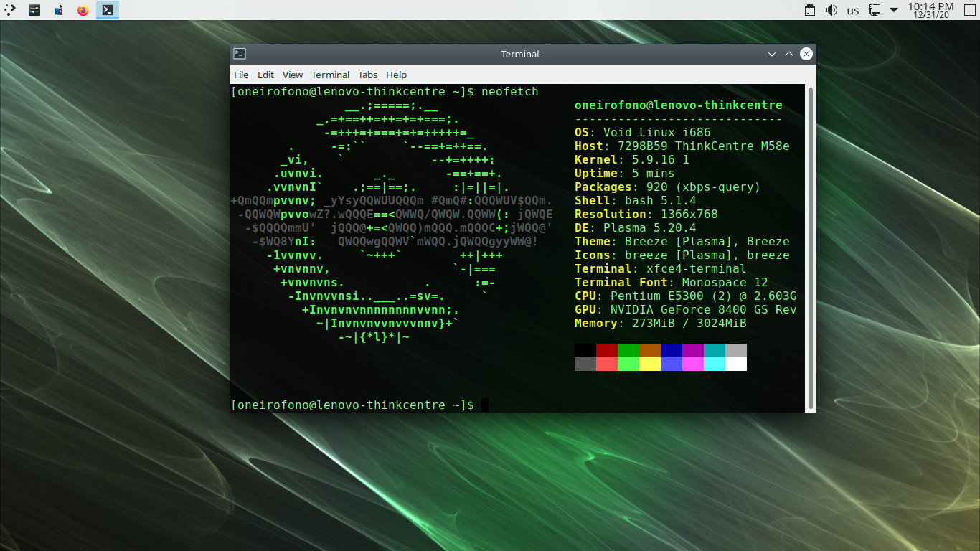Open the clock showing 10:14 PM
Screen dimensions: 980x551
pyautogui.click(x=931, y=10)
